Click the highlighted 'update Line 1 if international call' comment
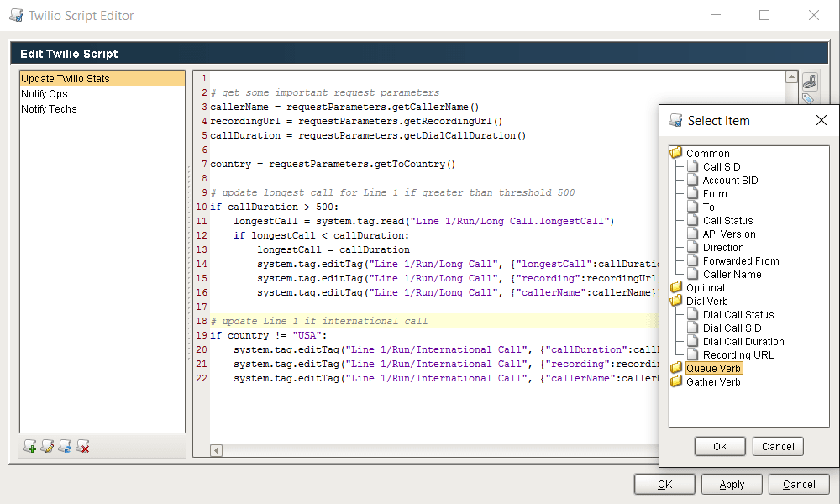Image resolution: width=840 pixels, height=504 pixels. click(318, 322)
